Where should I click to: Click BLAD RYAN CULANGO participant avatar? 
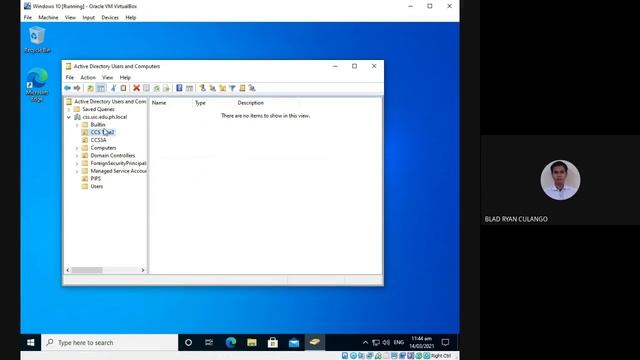560,180
